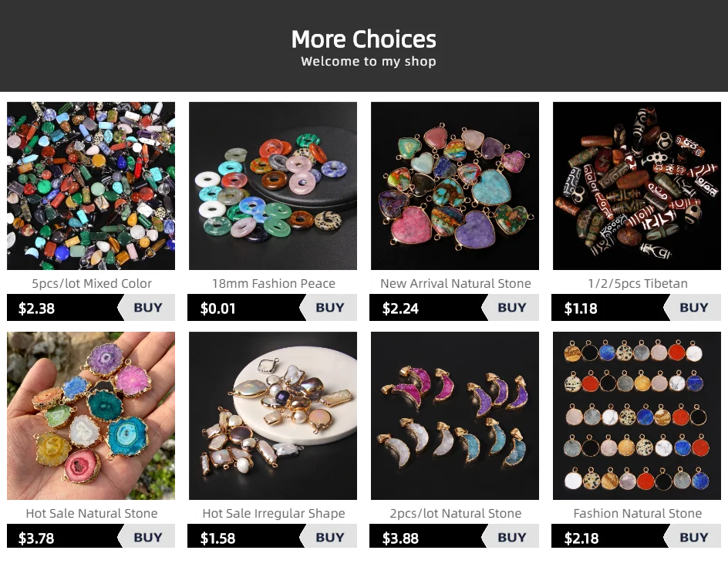View the agate slices in hand image
The height and width of the screenshot is (584, 728).
click(x=91, y=416)
